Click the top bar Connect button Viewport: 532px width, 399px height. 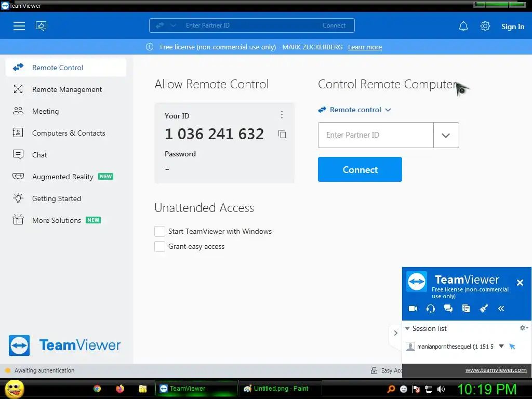tap(334, 25)
